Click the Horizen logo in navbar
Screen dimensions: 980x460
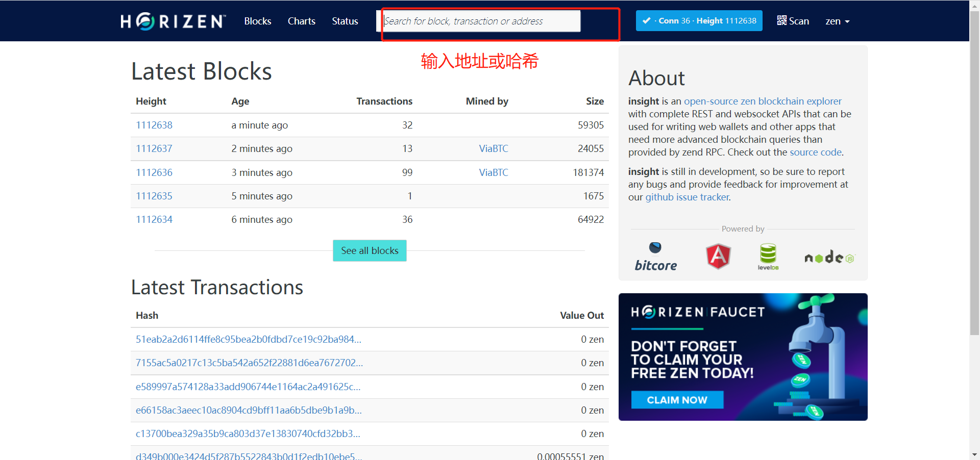pos(173,21)
